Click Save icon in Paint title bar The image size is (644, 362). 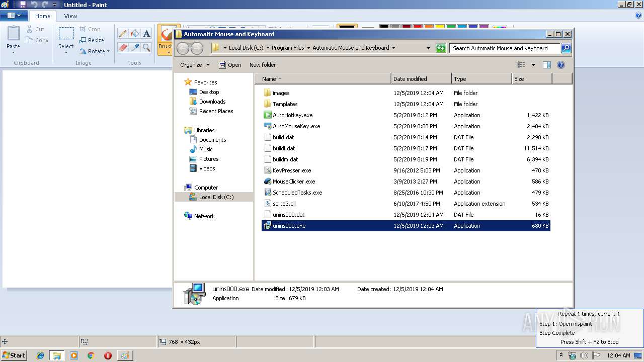(23, 5)
